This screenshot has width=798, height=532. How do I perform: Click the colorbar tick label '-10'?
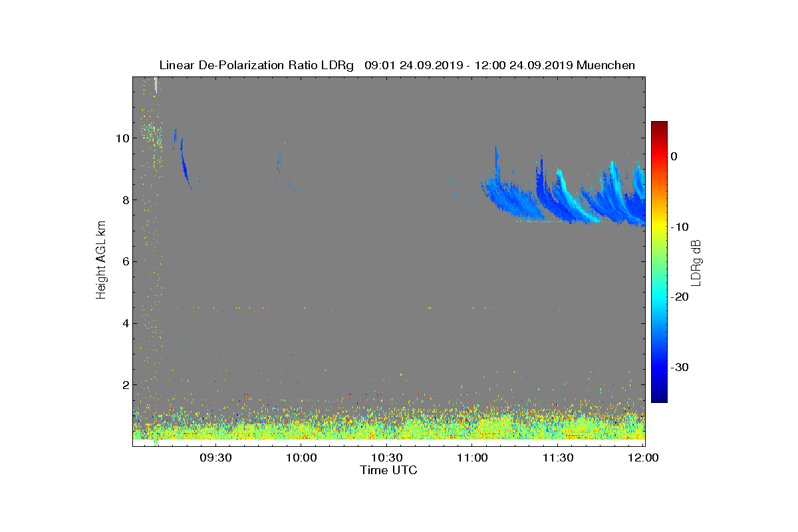[678, 227]
